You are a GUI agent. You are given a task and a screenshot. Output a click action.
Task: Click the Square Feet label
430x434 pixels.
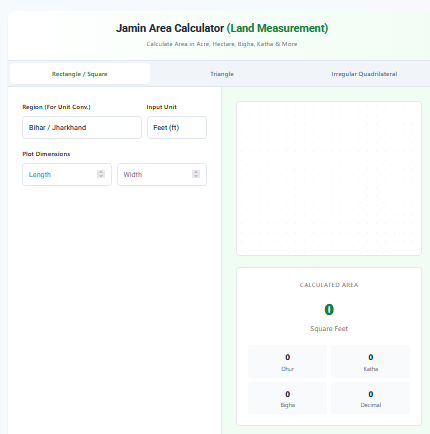pos(329,329)
